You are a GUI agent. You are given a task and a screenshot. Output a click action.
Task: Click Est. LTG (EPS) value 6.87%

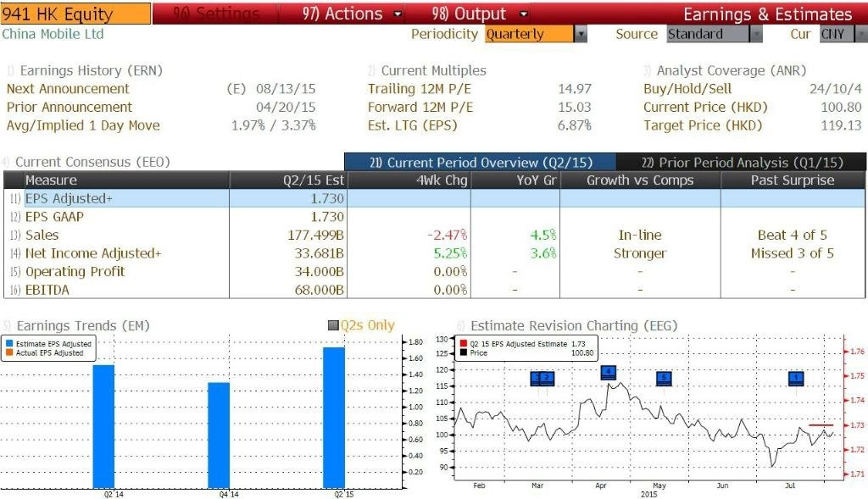pyautogui.click(x=575, y=125)
